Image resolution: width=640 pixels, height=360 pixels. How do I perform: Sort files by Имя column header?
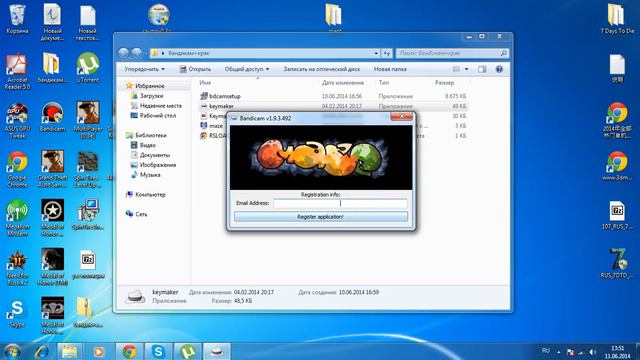click(205, 82)
